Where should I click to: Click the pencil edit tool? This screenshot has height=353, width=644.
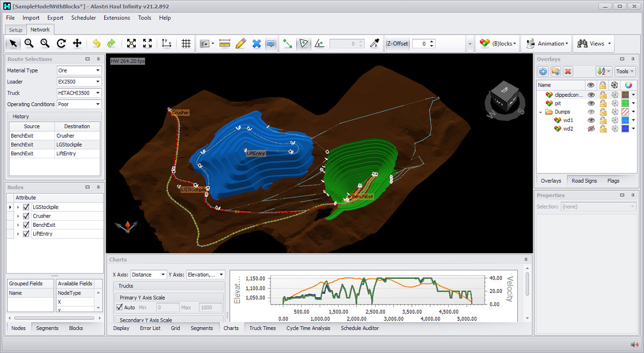[240, 44]
